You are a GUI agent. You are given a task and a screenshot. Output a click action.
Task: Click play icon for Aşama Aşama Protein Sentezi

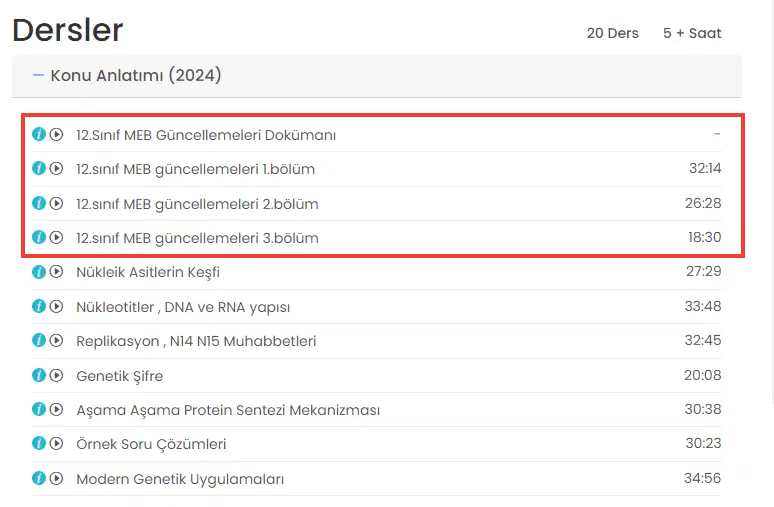pyautogui.click(x=56, y=410)
